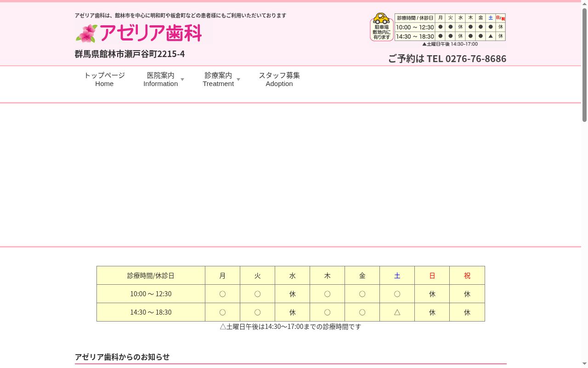Select the 木 column header
The width and height of the screenshot is (588, 368).
(x=327, y=276)
